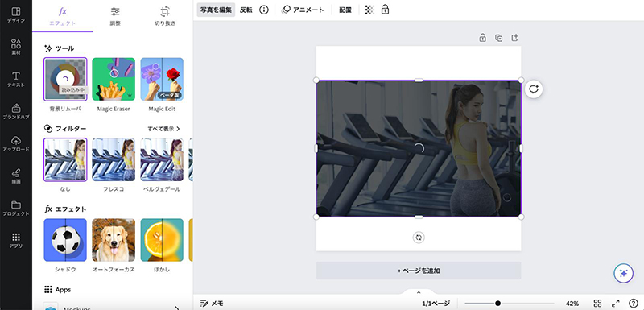644x310 pixels.
Task: Apply the ベルヴェデール filter
Action: coord(162,159)
